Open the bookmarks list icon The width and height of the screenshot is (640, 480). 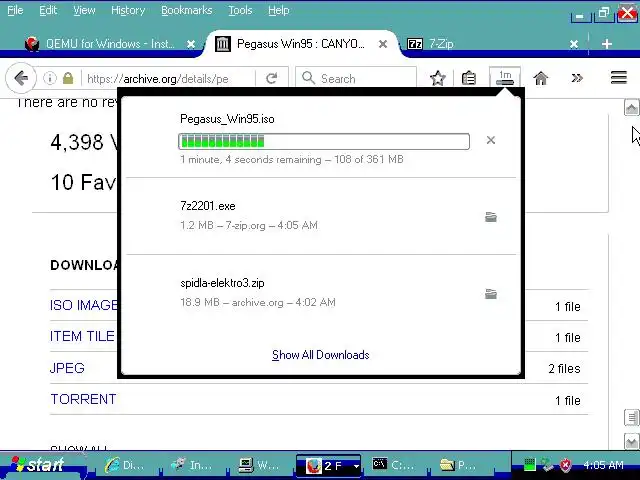469,78
